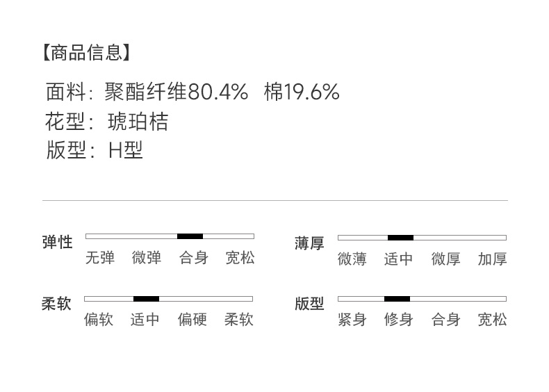Choose the 紧身 fit option
This screenshot has width=549, height=392.
coord(352,320)
